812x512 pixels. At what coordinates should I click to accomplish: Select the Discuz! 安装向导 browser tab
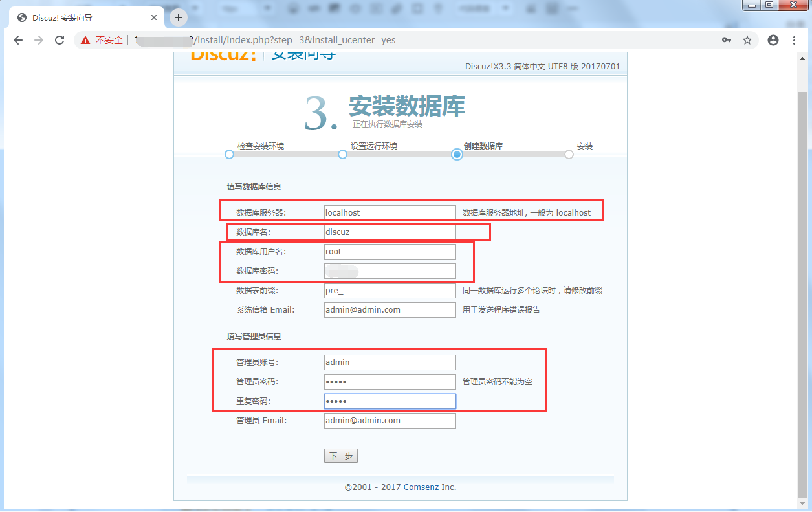pos(78,18)
